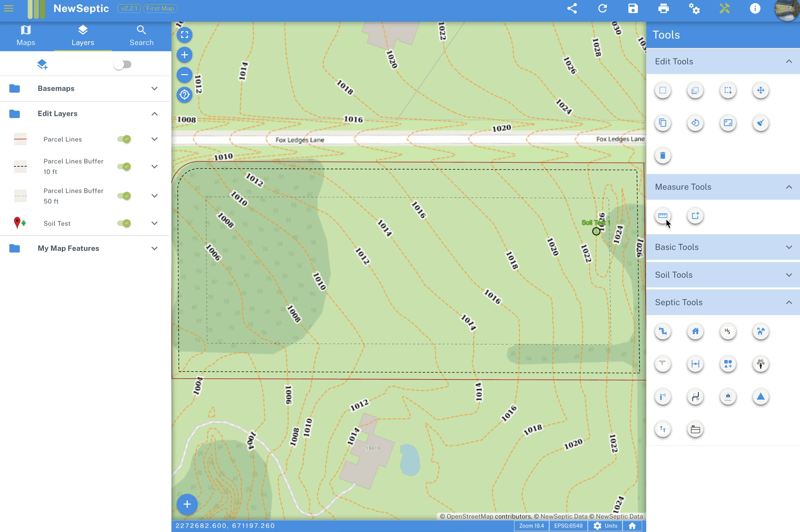The image size is (800, 532).
Task: Click the HS septic tool icon
Action: (728, 331)
